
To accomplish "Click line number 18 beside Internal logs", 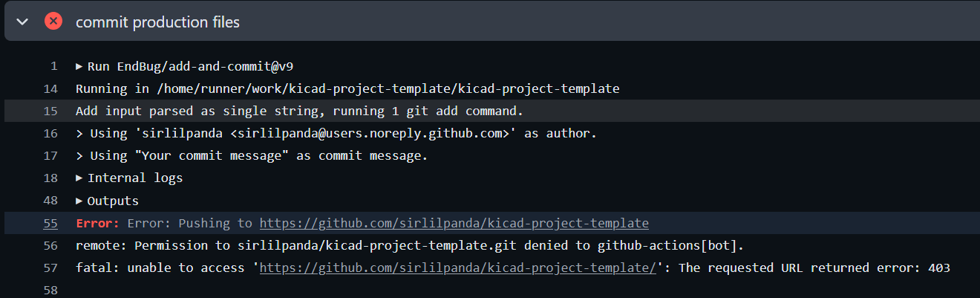I will [x=50, y=178].
